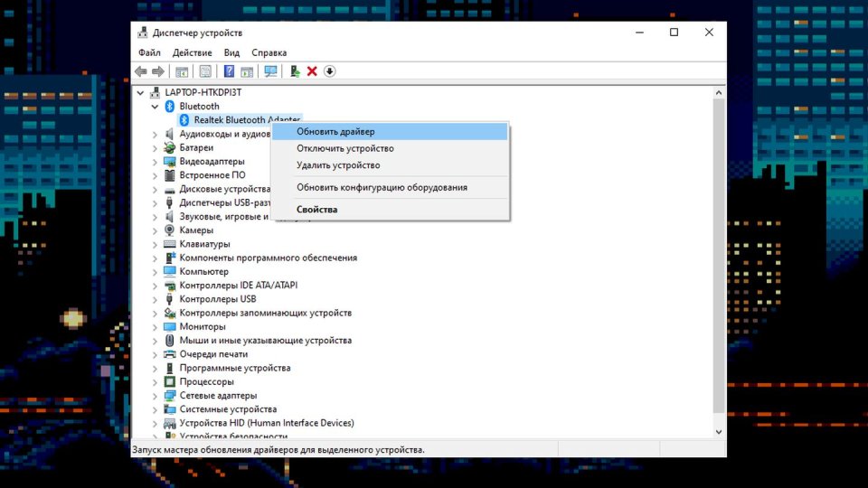Select Отключить устройство in the context menu
This screenshot has width=868, height=488.
coord(344,148)
